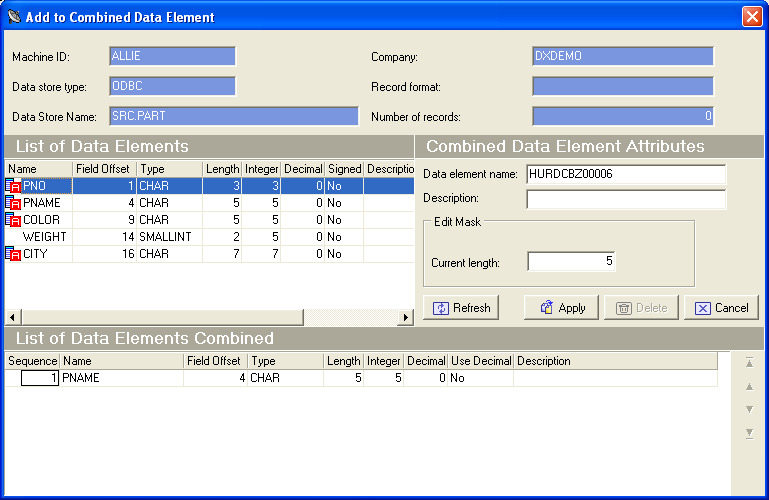Click the Current length field
This screenshot has width=769, height=500.
click(x=571, y=262)
